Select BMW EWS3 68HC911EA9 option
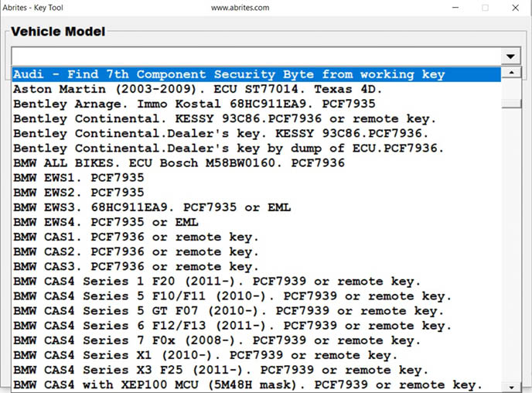This screenshot has width=532, height=393. 151,207
